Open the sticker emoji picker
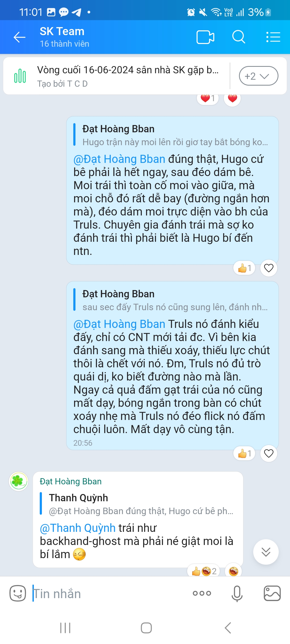Image resolution: width=290 pixels, height=644 pixels. pos(18,593)
